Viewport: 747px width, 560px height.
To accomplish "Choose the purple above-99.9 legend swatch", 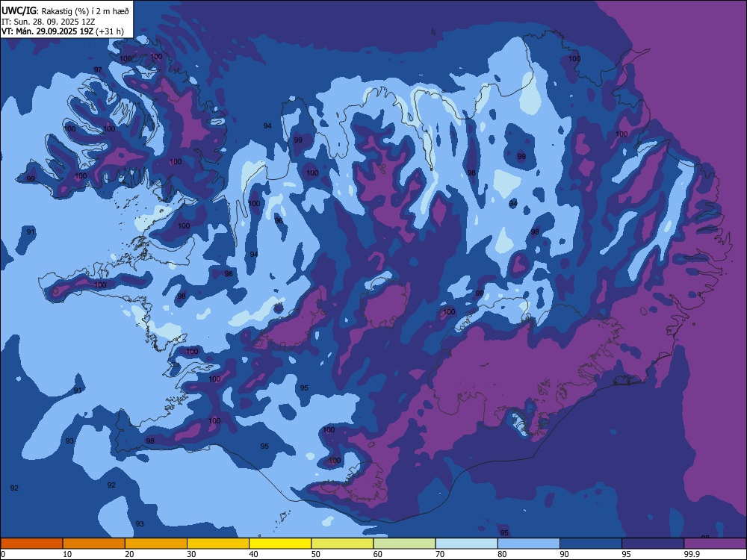I will pyautogui.click(x=715, y=544).
